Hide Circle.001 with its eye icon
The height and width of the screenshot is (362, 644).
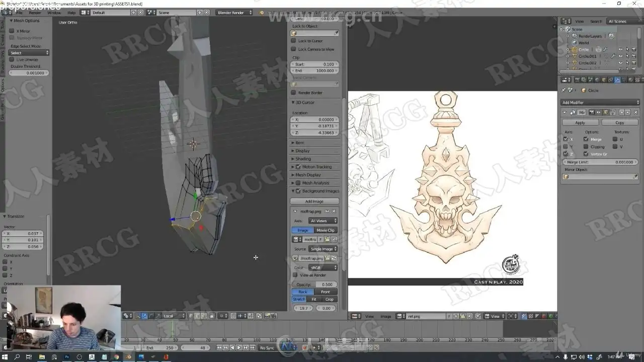click(620, 56)
